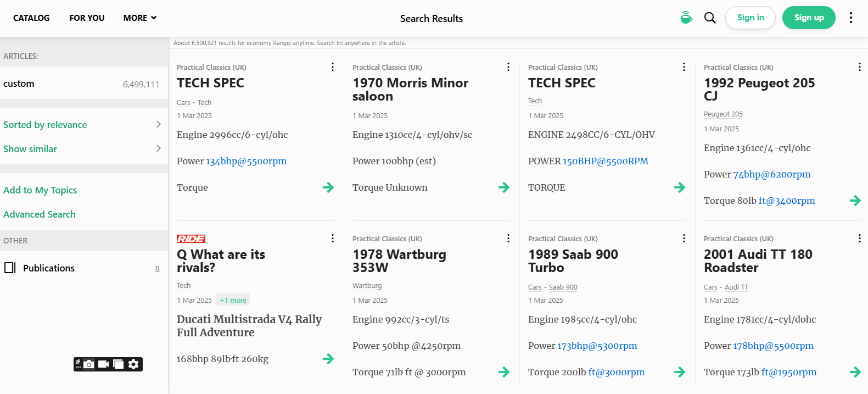This screenshot has width=868, height=394.
Task: Click the green coffee cup icon
Action: (686, 18)
